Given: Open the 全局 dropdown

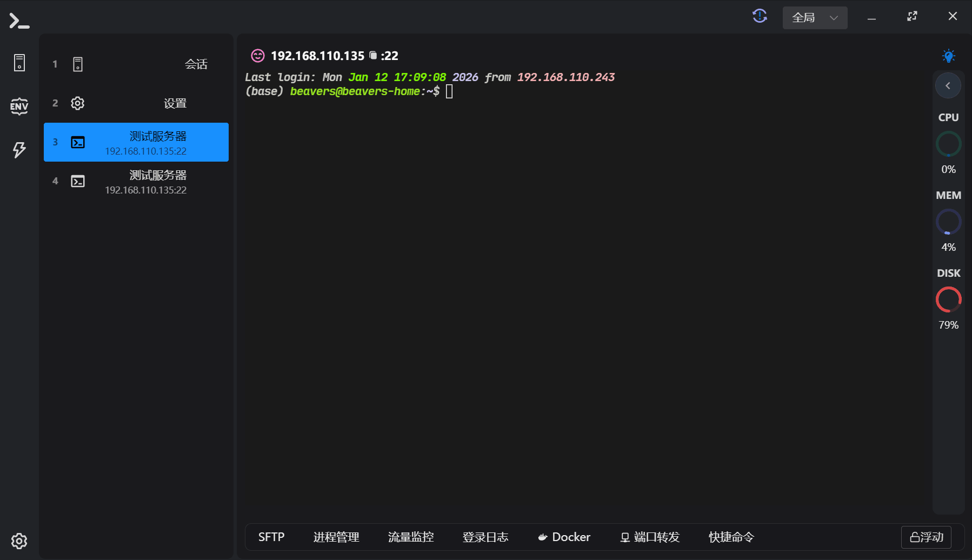Looking at the screenshot, I should [815, 18].
